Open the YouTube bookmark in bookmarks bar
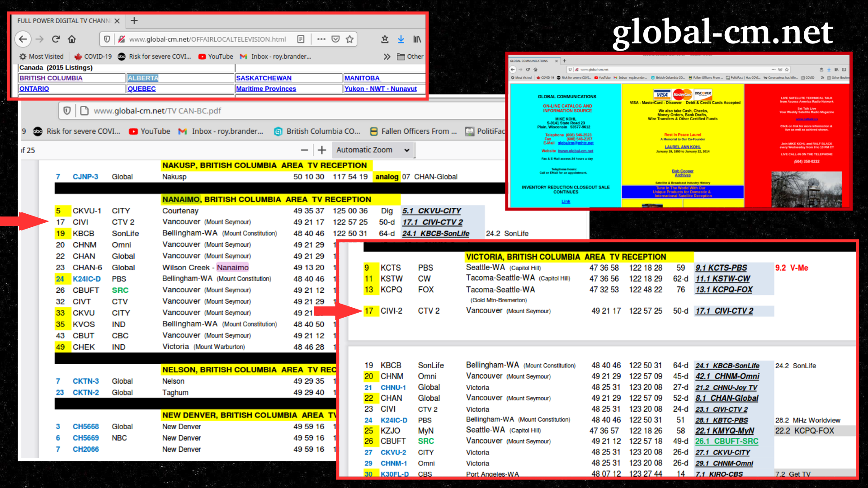This screenshot has width=868, height=488. pyautogui.click(x=216, y=56)
